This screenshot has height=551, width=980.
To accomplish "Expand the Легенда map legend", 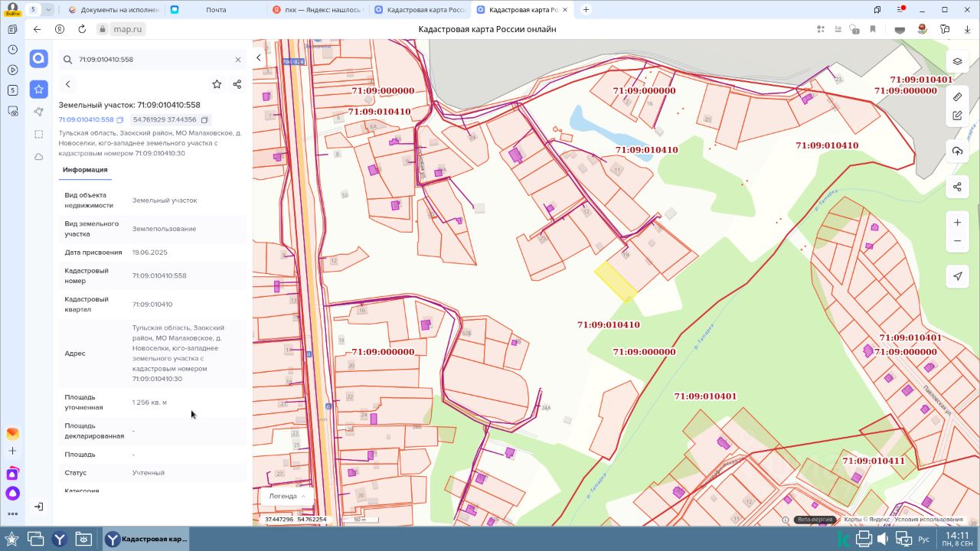I will tap(287, 496).
